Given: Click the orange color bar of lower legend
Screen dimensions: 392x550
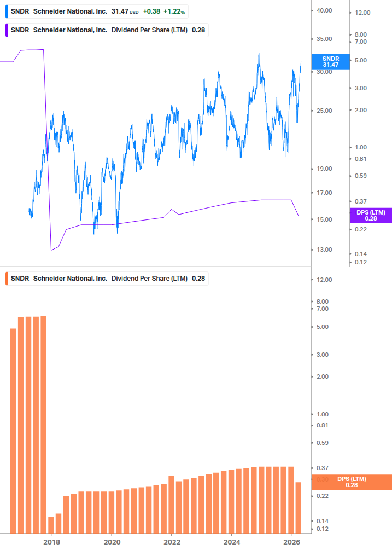Looking at the screenshot, I should pyautogui.click(x=7, y=279).
